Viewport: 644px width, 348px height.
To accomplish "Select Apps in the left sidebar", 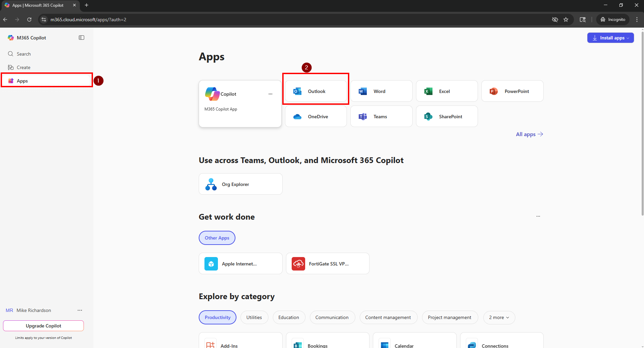I will (x=46, y=81).
